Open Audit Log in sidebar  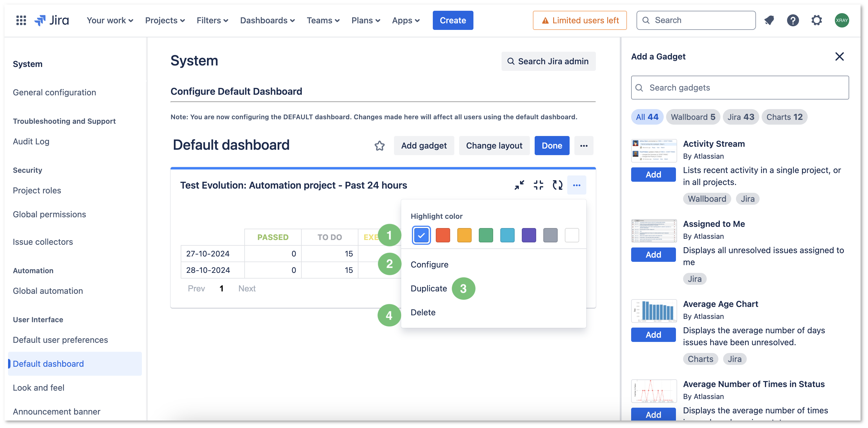click(31, 141)
